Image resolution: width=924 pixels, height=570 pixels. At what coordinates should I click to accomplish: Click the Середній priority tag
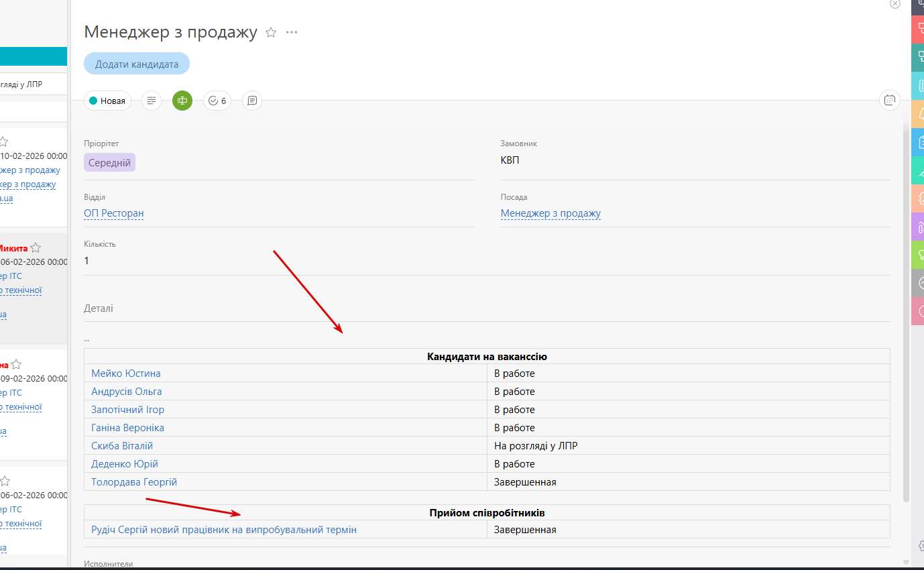tap(109, 162)
